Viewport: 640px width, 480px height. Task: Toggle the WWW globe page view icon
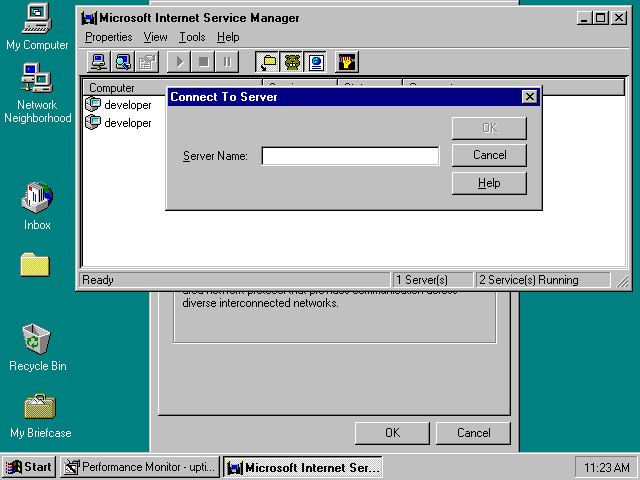click(x=316, y=62)
